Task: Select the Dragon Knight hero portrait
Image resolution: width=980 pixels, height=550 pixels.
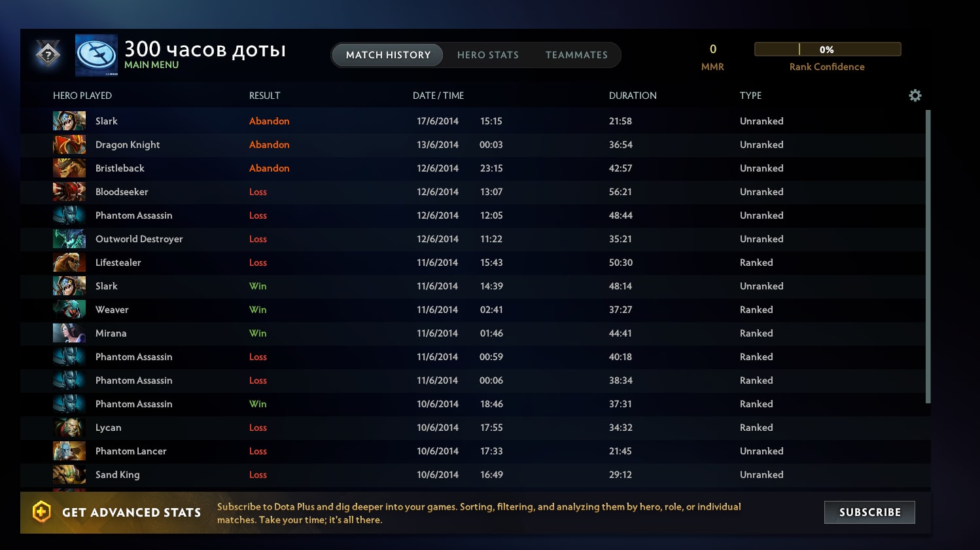Action: coord(69,145)
